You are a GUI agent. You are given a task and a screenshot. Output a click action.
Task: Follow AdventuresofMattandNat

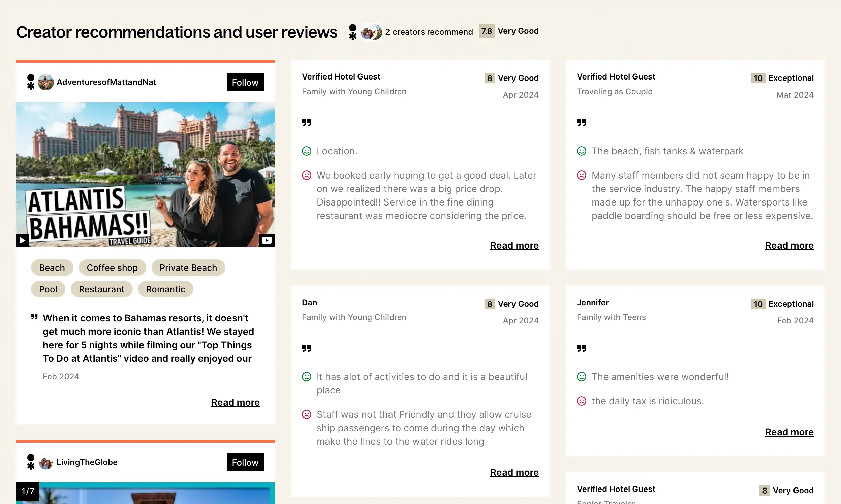click(245, 82)
